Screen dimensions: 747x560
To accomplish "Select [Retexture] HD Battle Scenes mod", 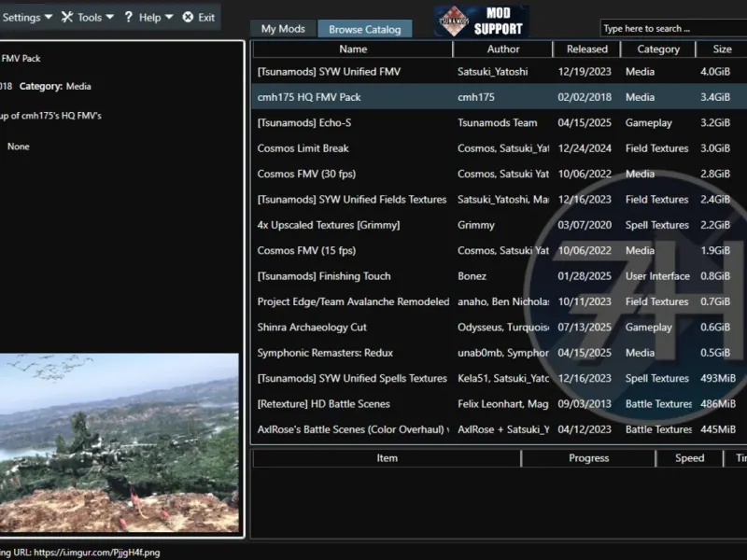I will pyautogui.click(x=499, y=404).
